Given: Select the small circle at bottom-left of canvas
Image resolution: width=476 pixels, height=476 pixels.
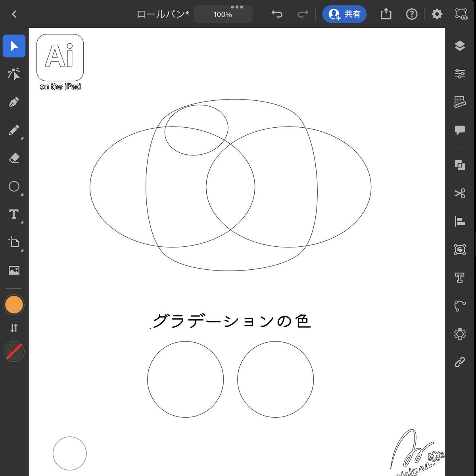Looking at the screenshot, I should point(69,453).
